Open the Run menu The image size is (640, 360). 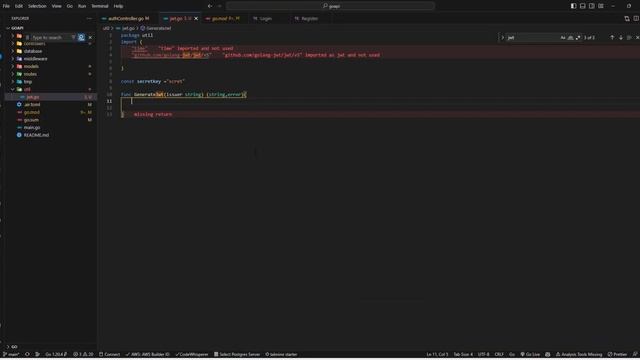click(82, 6)
